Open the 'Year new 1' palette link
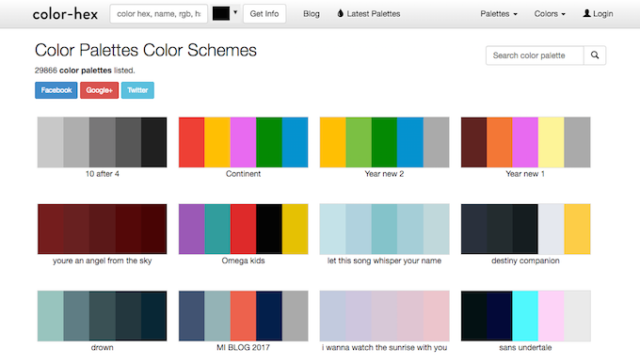Screen dimensions: 640x364 pos(525,174)
